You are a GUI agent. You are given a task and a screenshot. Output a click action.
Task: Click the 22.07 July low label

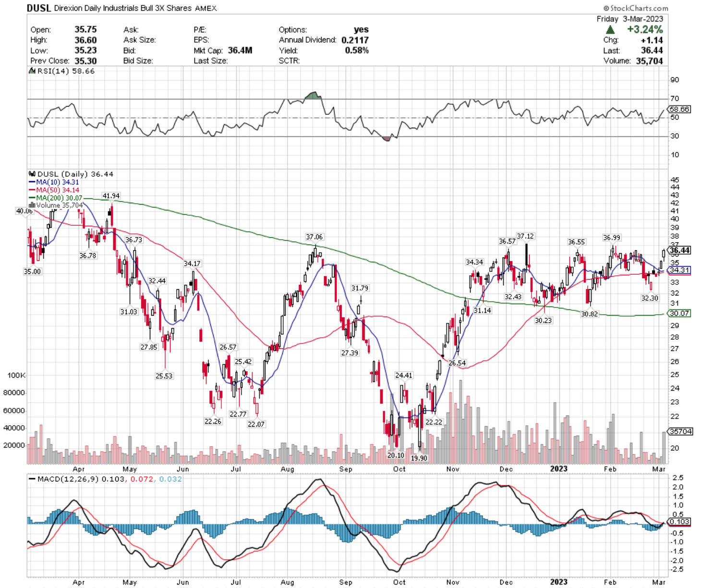tap(256, 424)
